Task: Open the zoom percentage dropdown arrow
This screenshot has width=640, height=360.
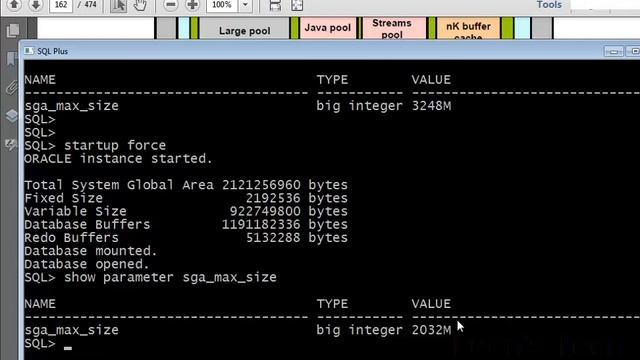Action: (245, 5)
